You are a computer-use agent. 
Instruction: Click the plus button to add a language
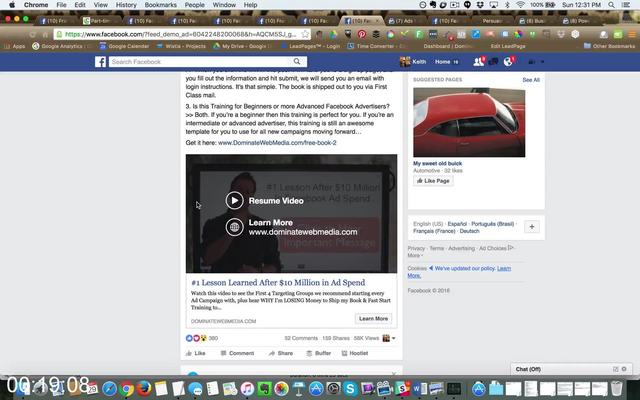[x=531, y=227]
